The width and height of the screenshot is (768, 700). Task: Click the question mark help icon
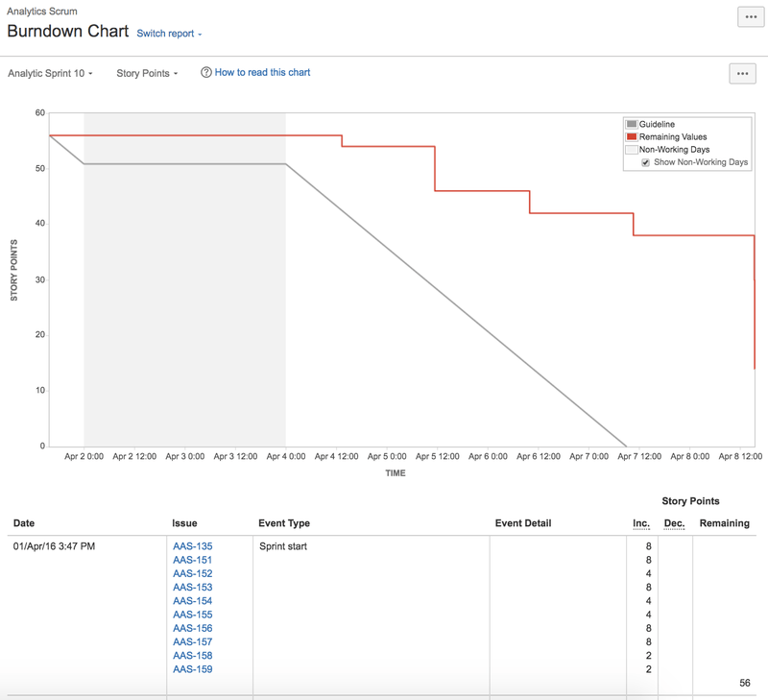204,72
